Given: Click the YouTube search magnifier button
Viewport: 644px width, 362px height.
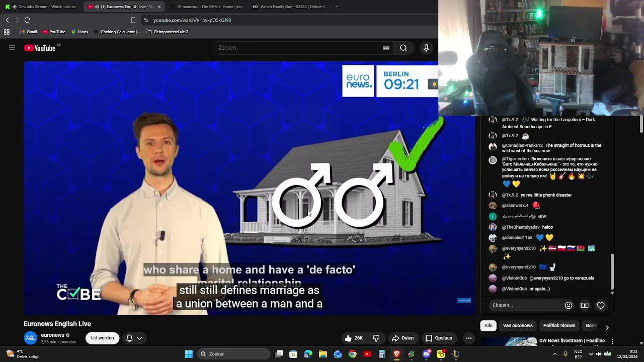Looking at the screenshot, I should (404, 48).
